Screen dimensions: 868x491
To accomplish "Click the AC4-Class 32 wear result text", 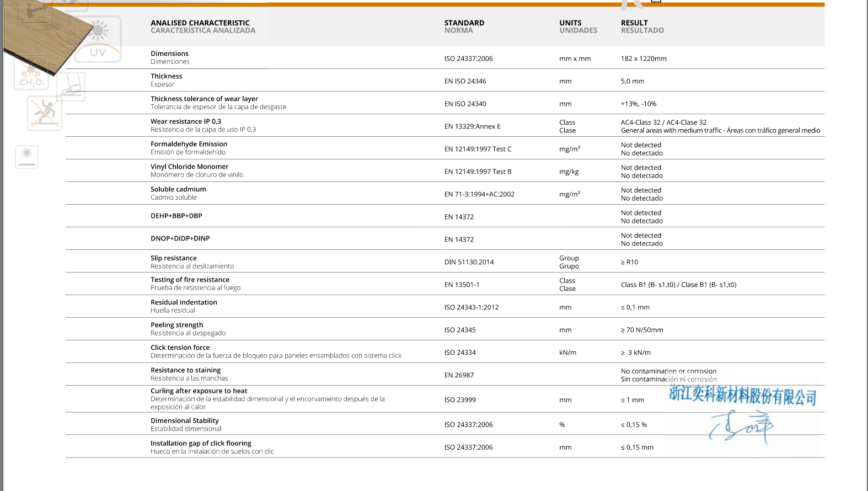I will point(663,122).
